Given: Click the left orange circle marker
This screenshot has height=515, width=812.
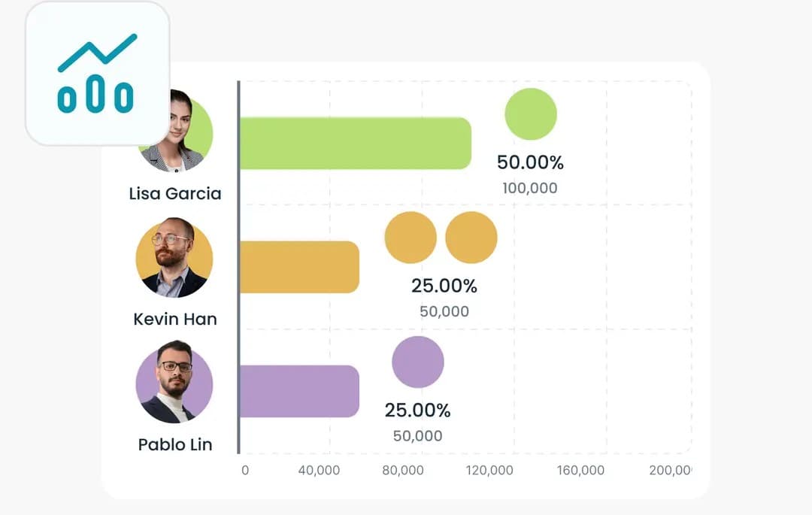Looking at the screenshot, I should click(411, 238).
